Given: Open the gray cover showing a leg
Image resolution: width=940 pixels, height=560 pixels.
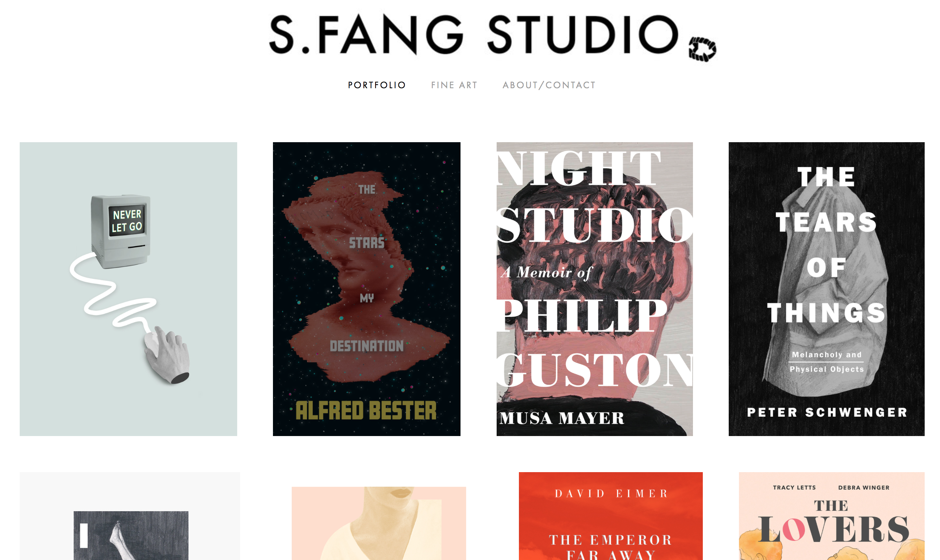Looking at the screenshot, I should click(x=130, y=516).
